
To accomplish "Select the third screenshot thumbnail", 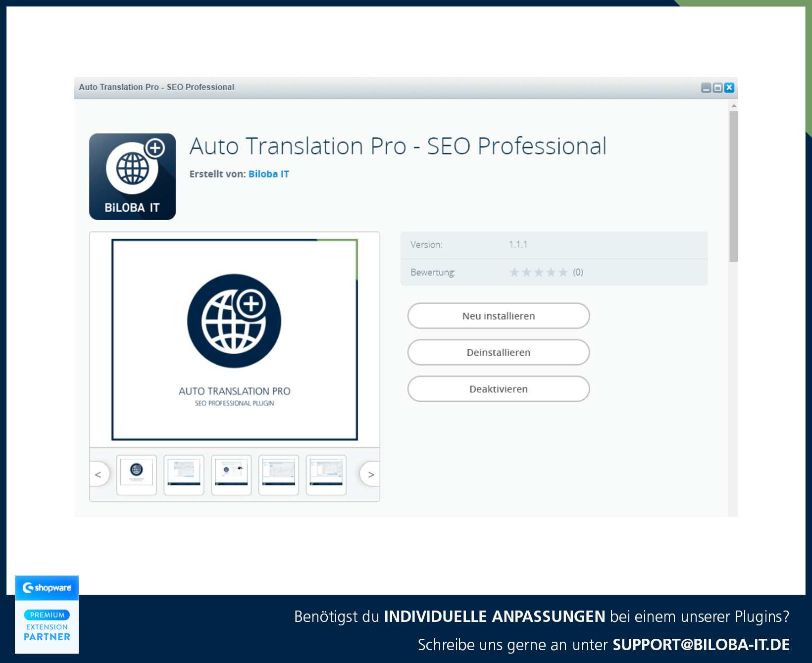I will [x=231, y=475].
